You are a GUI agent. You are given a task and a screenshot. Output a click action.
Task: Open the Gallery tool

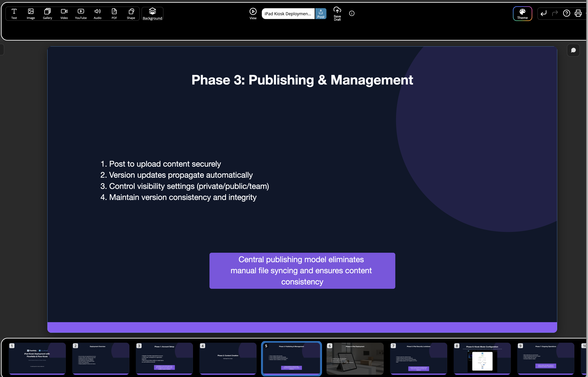(47, 14)
